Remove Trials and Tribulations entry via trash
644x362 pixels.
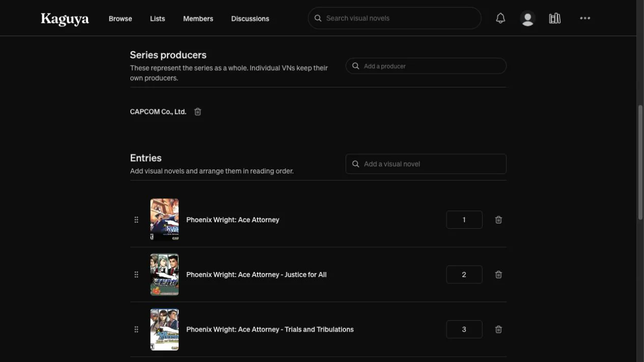(498, 329)
